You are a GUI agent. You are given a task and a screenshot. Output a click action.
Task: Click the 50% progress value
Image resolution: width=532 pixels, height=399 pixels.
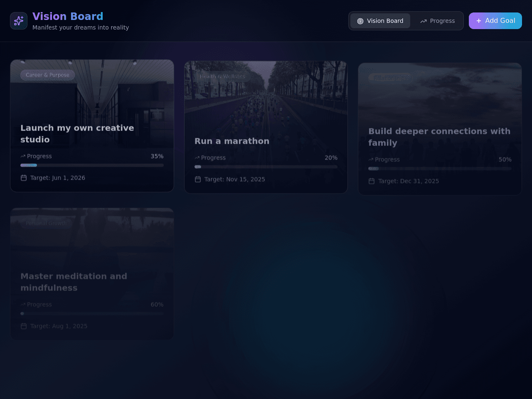[505, 160]
